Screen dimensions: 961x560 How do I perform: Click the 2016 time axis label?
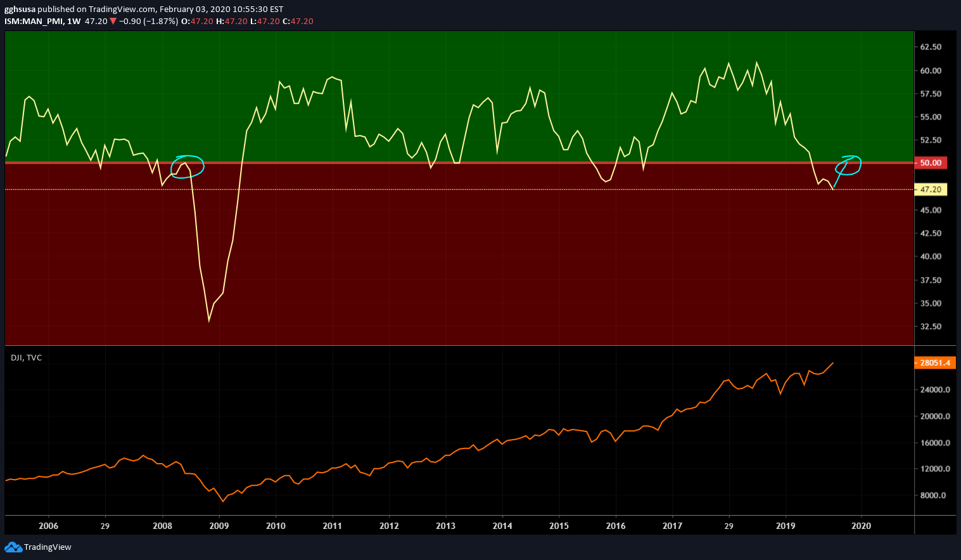616,526
